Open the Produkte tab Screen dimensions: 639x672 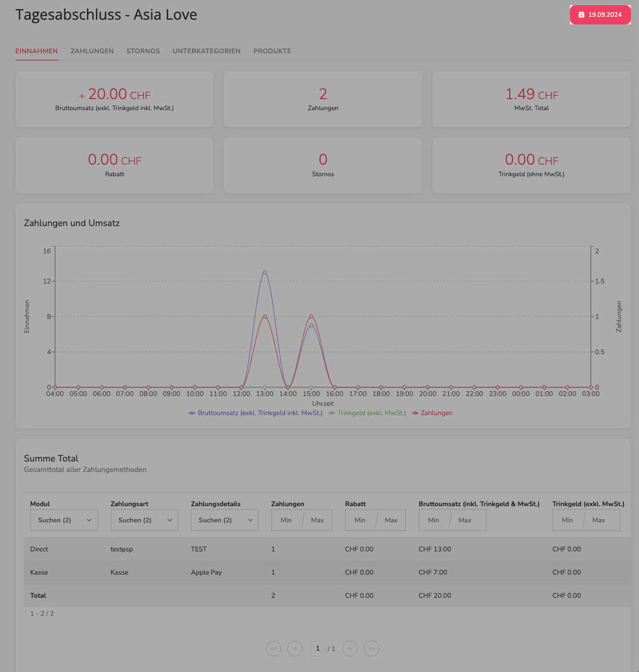[272, 51]
